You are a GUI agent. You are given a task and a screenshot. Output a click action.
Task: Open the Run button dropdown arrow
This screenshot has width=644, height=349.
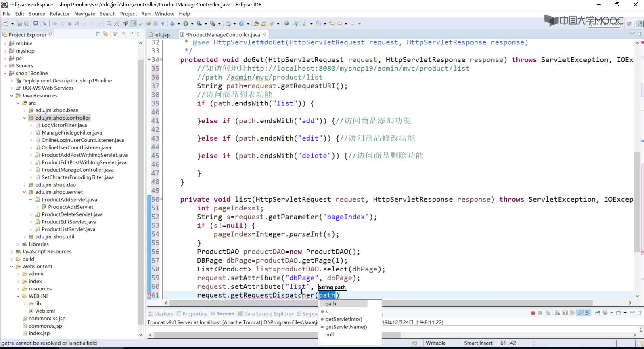192,23
